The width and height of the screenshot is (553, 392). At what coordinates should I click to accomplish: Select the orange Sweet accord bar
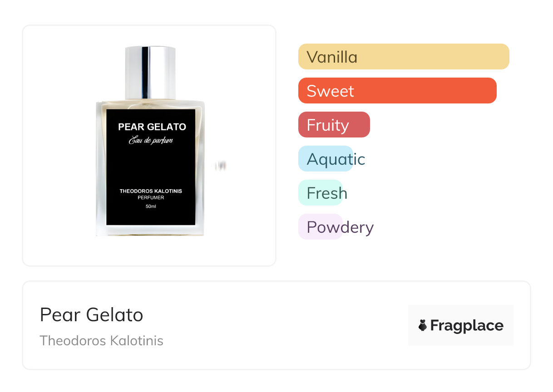[x=397, y=91]
